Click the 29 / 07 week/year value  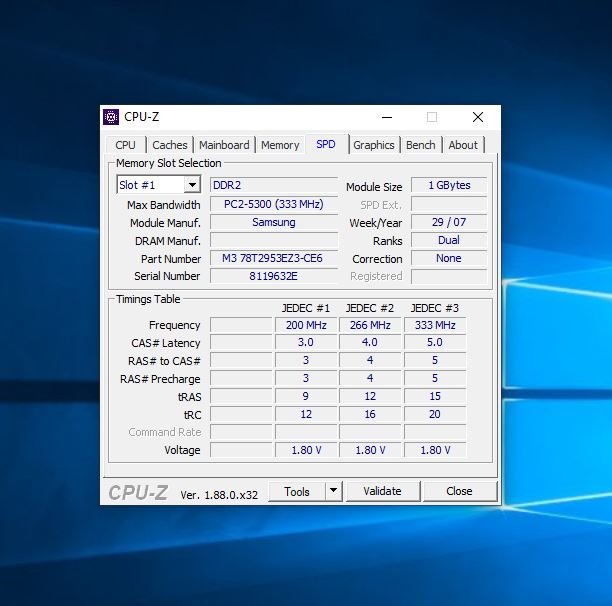449,222
